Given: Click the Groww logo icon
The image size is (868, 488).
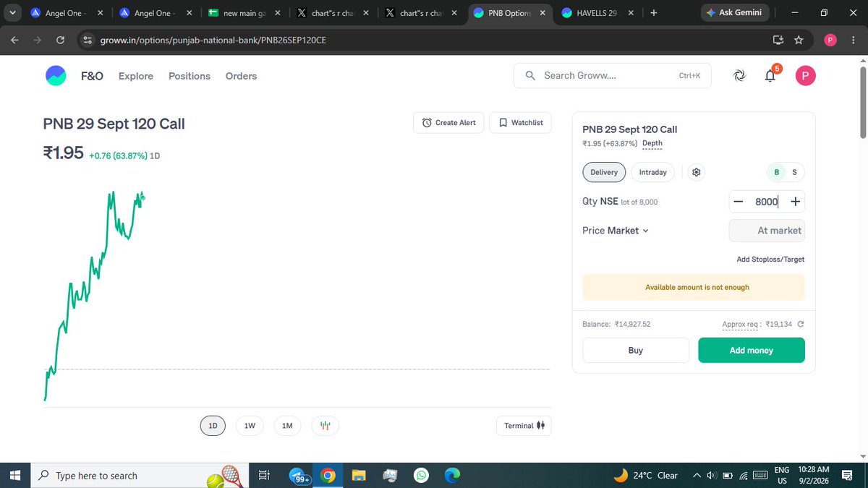Looking at the screenshot, I should tap(56, 76).
